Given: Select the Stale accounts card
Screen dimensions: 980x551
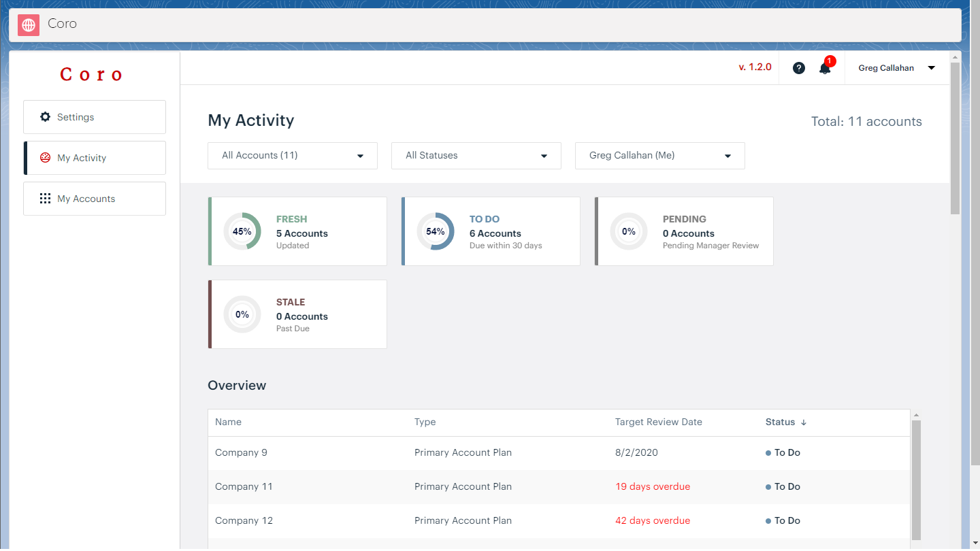Looking at the screenshot, I should point(297,314).
